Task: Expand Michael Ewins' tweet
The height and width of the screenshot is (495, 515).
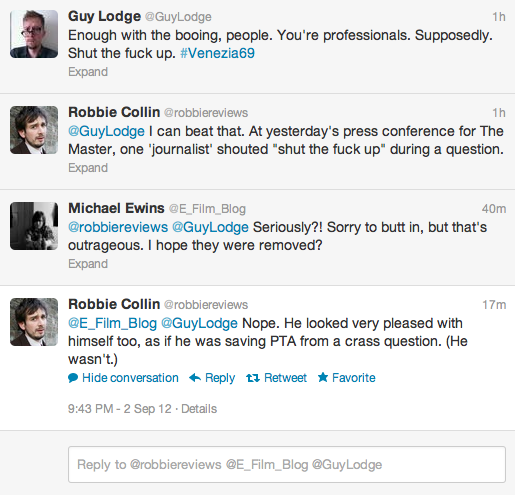Action: (x=88, y=264)
